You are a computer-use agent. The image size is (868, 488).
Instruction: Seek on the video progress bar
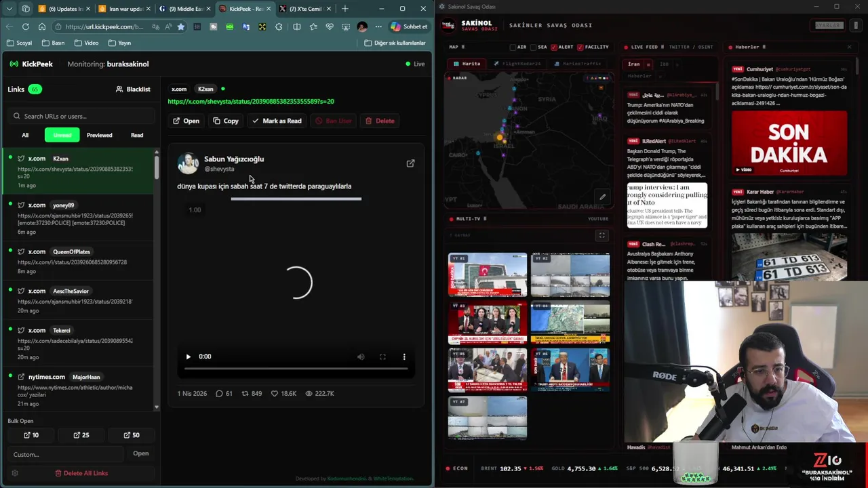(x=296, y=369)
